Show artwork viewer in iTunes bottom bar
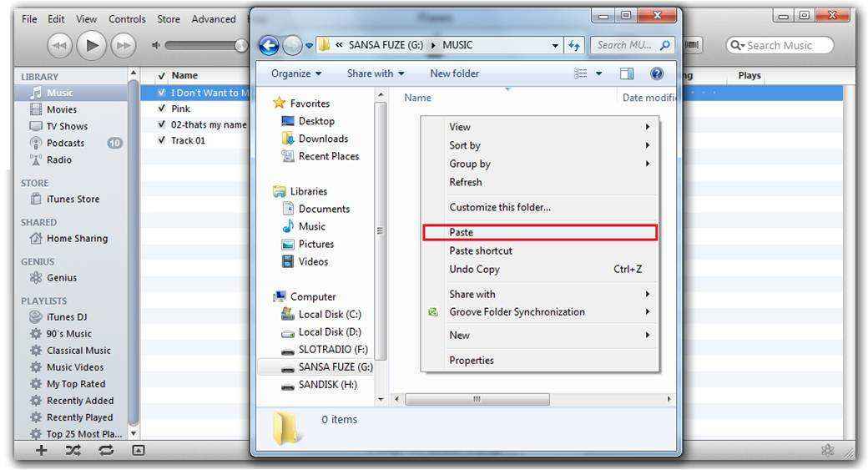The height and width of the screenshot is (470, 868). pos(139,450)
